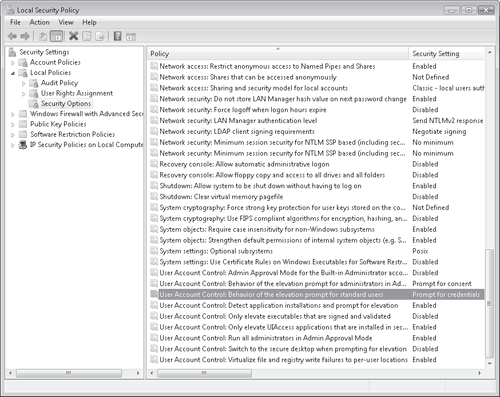Screen dimensions: 500x397
Task: Expand the Account Policies tree node
Action: 13,63
